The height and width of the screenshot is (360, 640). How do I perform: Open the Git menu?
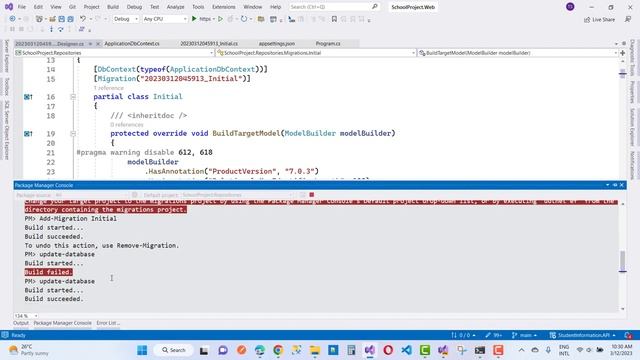[x=72, y=7]
